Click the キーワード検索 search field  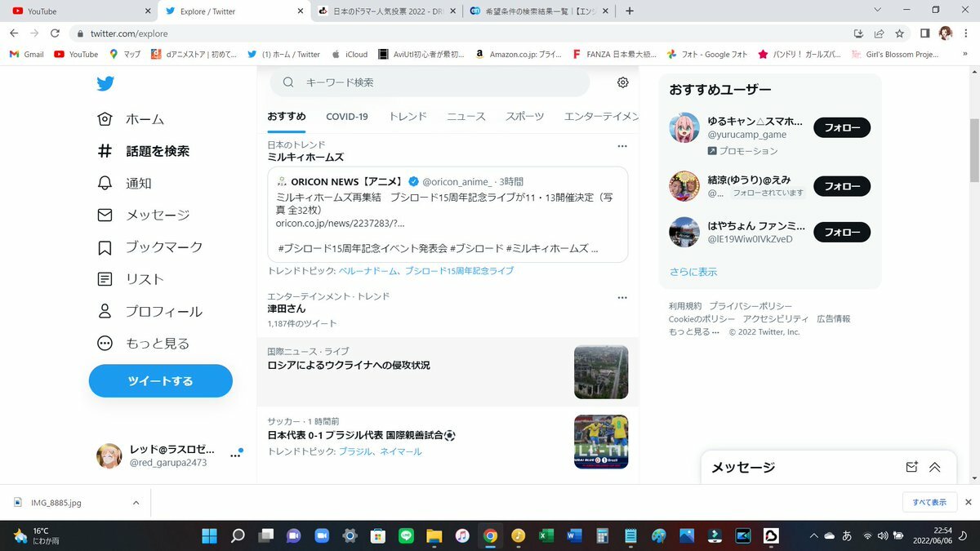pyautogui.click(x=430, y=82)
